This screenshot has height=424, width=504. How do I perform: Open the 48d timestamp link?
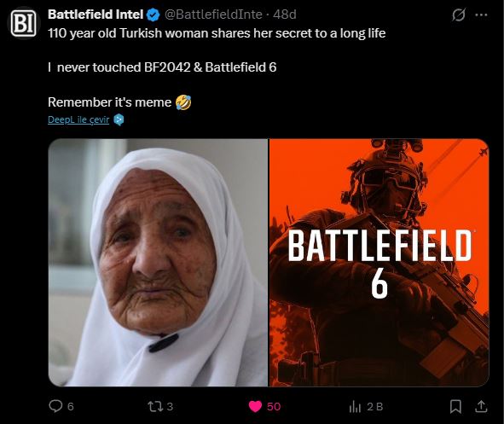click(285, 15)
